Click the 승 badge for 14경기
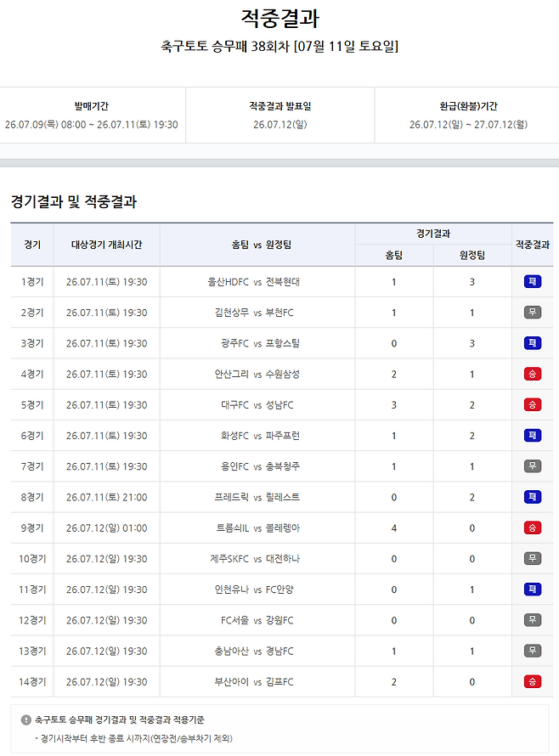The image size is (559, 756). coord(533,682)
